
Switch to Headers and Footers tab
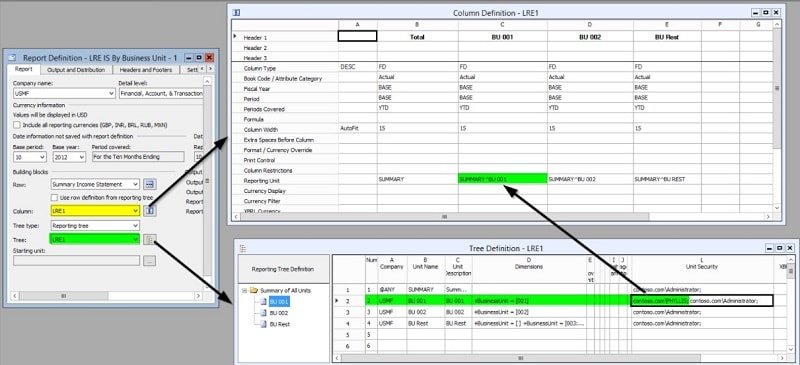145,69
